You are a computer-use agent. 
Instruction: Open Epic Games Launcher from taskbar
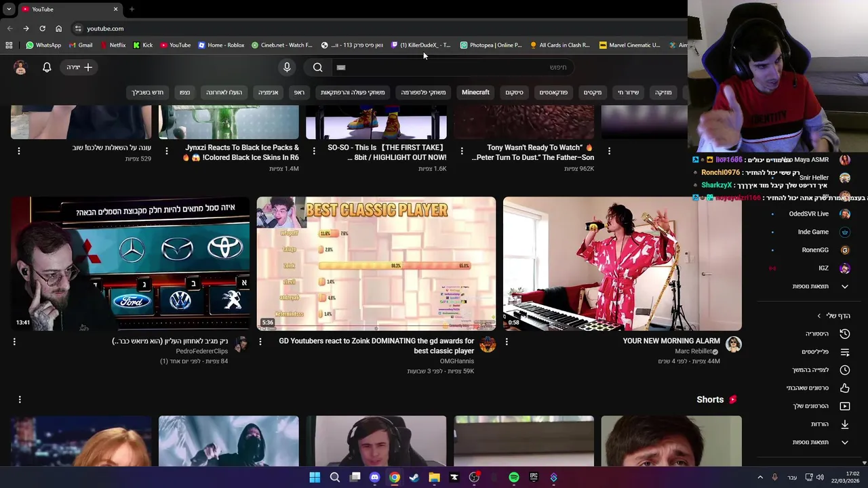(534, 477)
